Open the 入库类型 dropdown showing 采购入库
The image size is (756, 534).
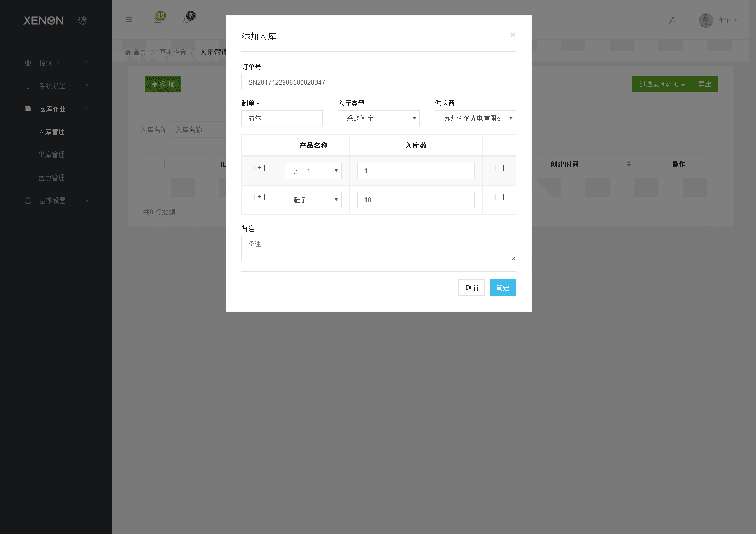pos(378,118)
